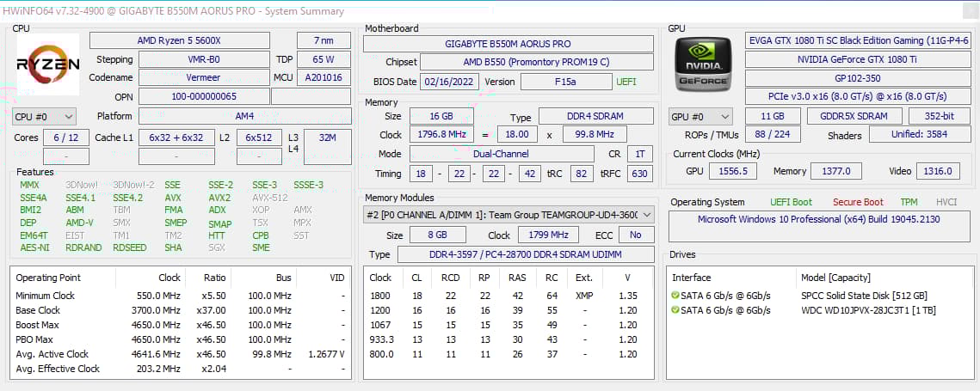Image resolution: width=980 pixels, height=391 pixels.
Task: Click the Model [Capacity] column header
Action: click(835, 278)
